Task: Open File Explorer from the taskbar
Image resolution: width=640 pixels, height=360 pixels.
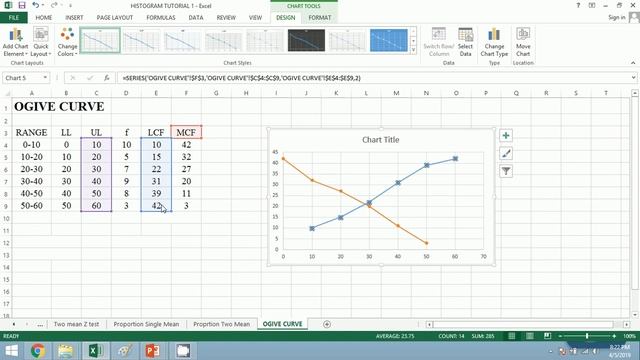Action: pyautogui.click(x=65, y=351)
